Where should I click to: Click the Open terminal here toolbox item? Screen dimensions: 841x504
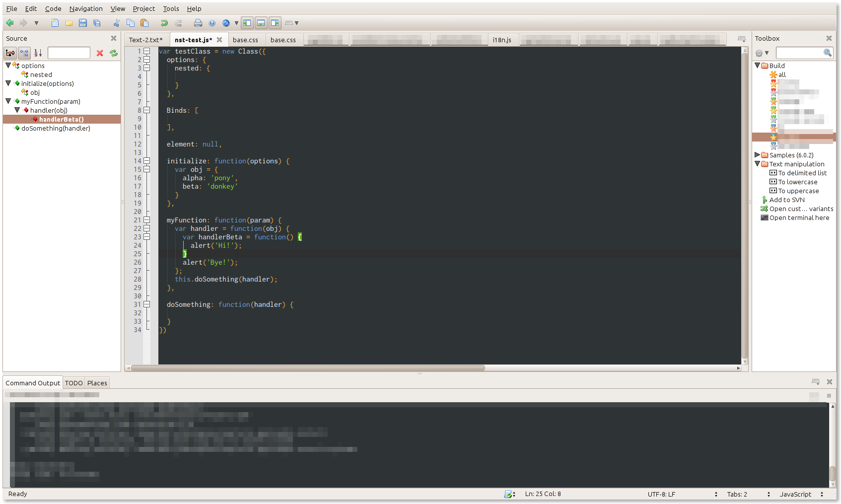[x=799, y=217]
